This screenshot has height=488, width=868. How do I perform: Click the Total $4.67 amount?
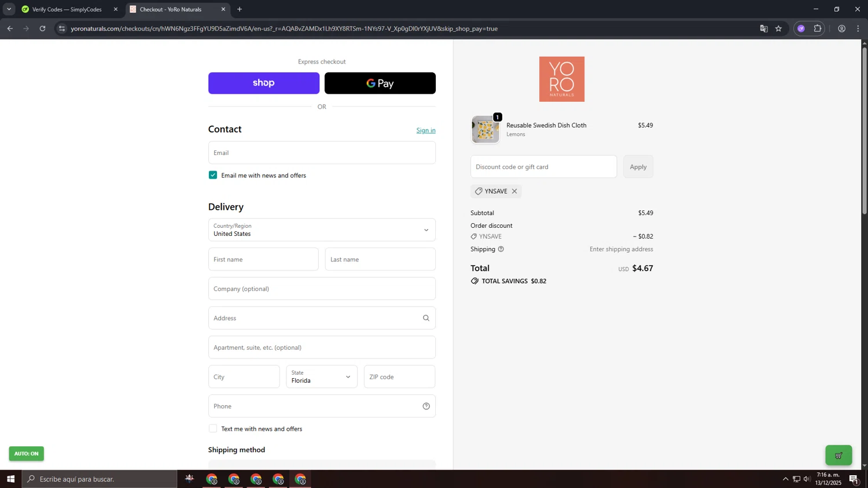click(x=642, y=268)
